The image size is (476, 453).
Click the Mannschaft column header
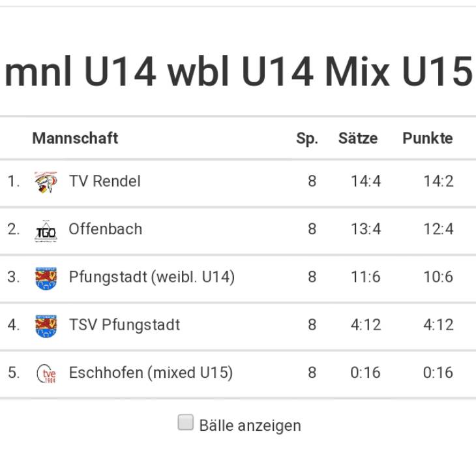tap(75, 138)
